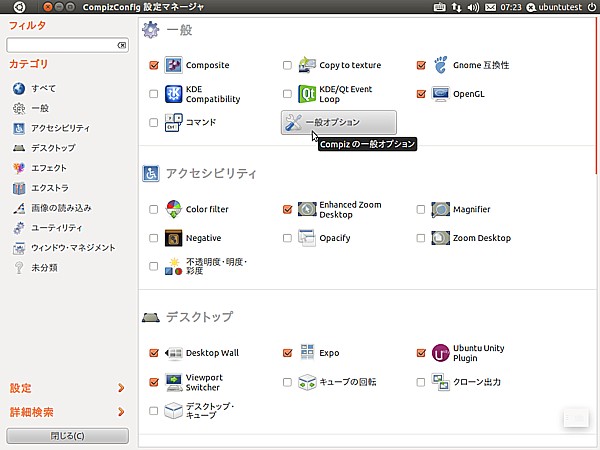Screen dimensions: 600x450
Task: Open the Opacify plugin icon
Action: [x=307, y=238]
